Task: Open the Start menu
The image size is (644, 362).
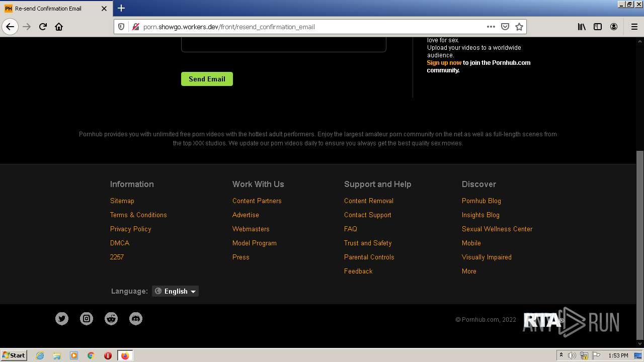Action: coord(14,355)
